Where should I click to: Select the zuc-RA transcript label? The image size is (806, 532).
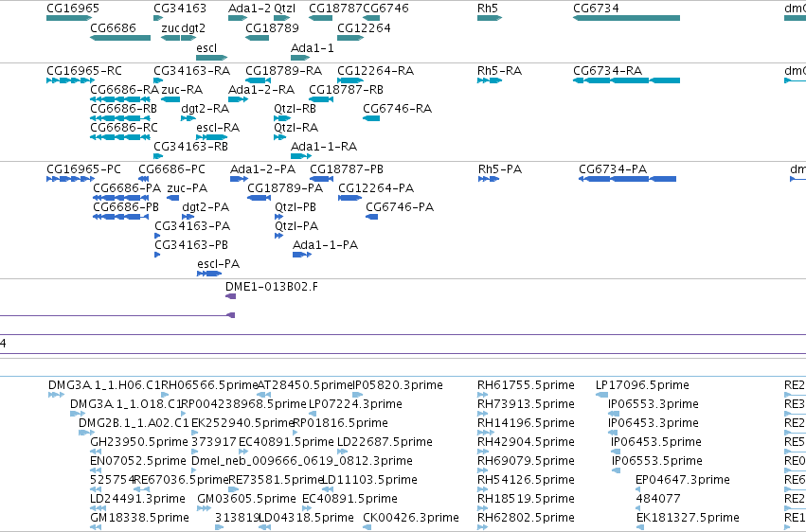point(182,89)
